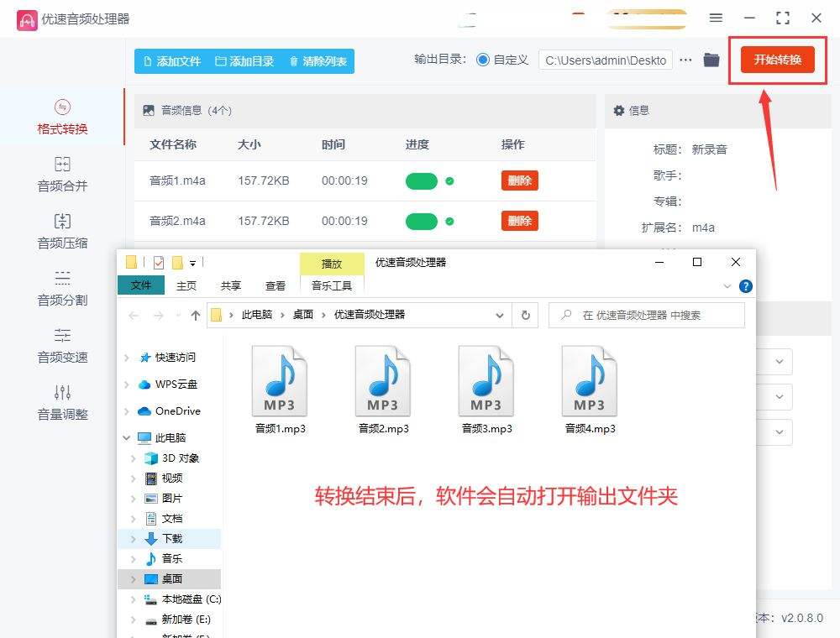Click the 开始转换 button

777,60
